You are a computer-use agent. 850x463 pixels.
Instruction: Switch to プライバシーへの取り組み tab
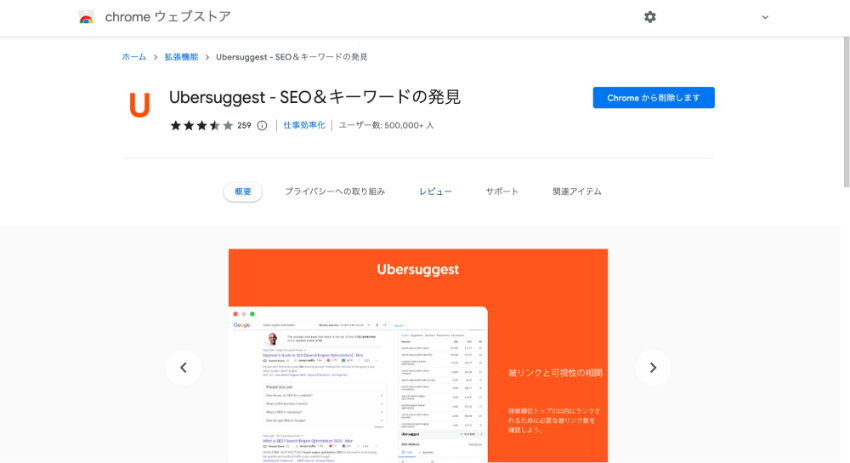coord(335,191)
